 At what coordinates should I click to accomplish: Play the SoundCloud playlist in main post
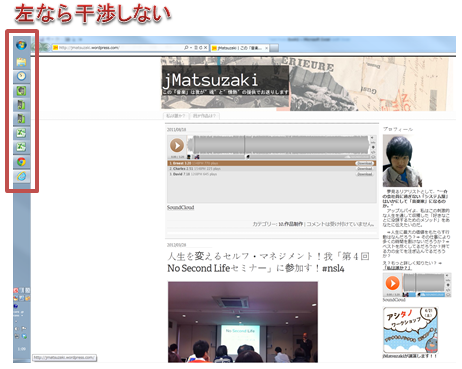point(177,145)
